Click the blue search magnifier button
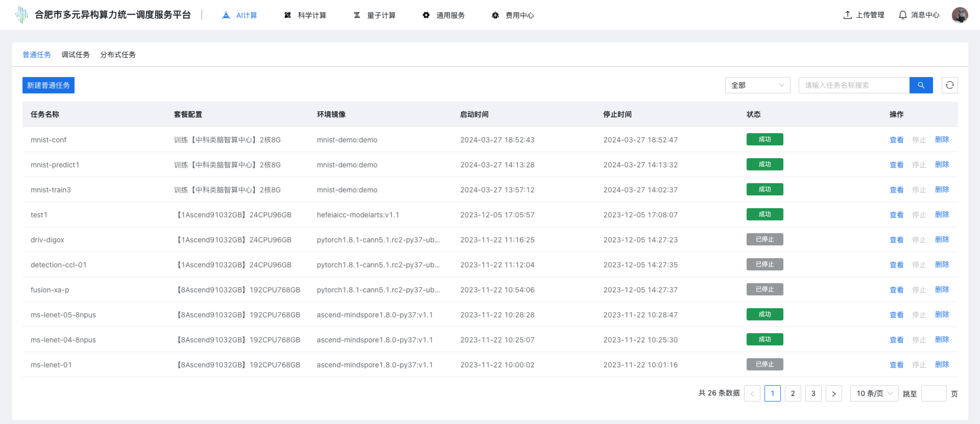Image resolution: width=980 pixels, height=424 pixels. pos(921,85)
